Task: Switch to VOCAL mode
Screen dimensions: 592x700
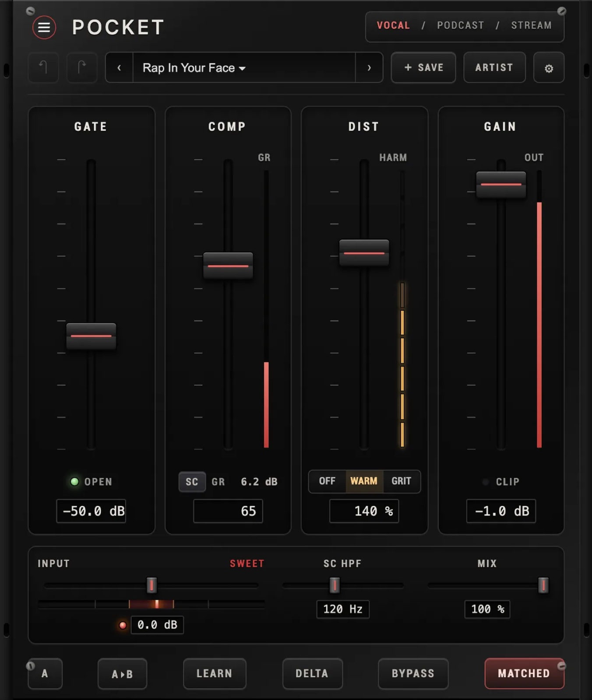Action: tap(393, 25)
